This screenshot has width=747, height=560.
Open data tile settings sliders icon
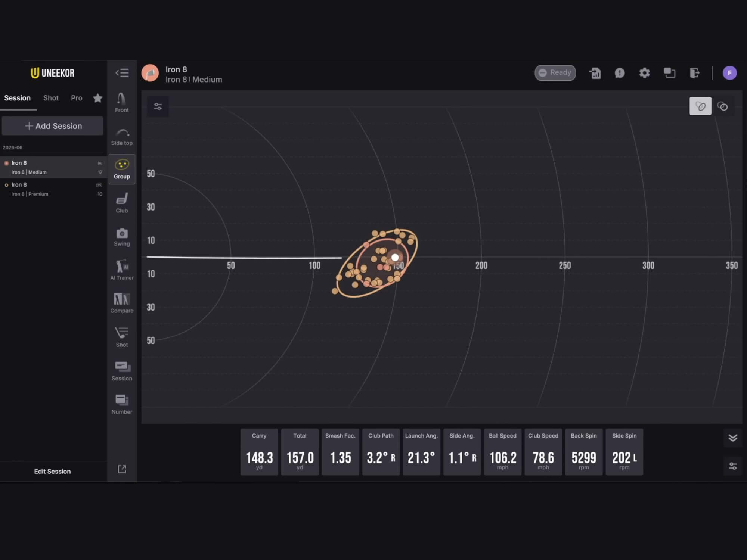pyautogui.click(x=733, y=466)
